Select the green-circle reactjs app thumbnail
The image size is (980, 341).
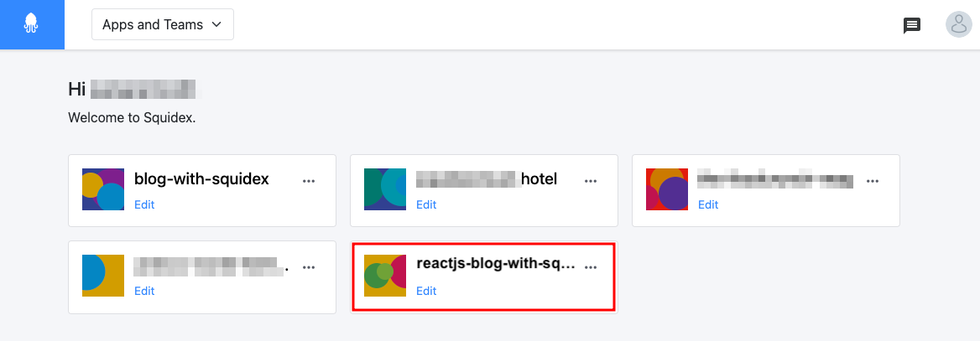click(x=385, y=276)
